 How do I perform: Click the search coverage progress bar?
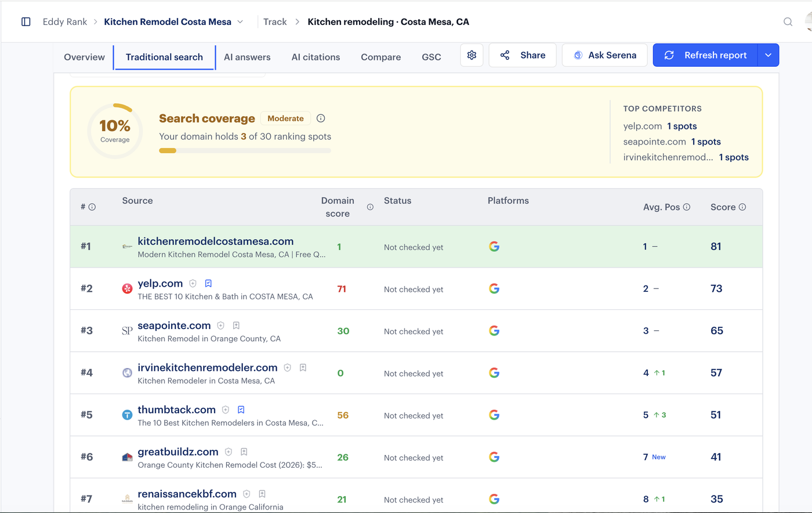pyautogui.click(x=245, y=151)
